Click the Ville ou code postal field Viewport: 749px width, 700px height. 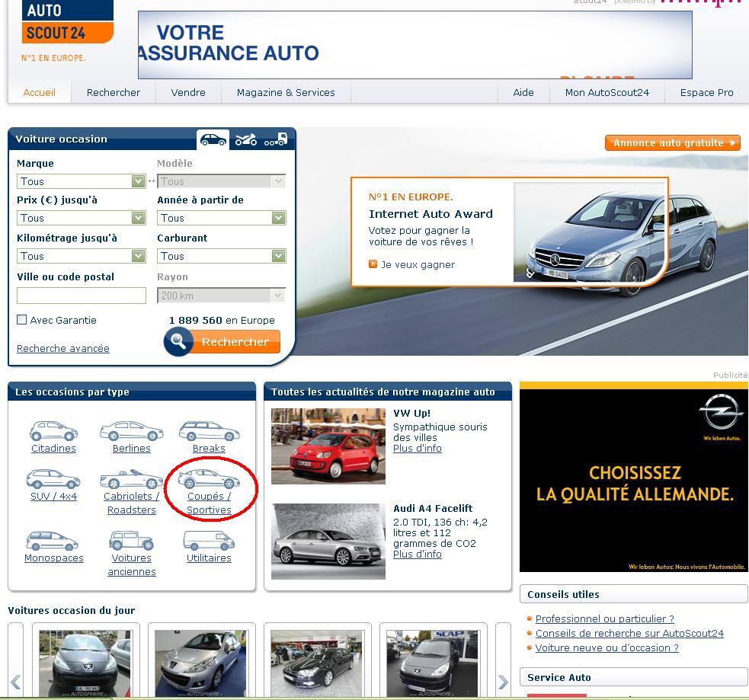[x=82, y=296]
